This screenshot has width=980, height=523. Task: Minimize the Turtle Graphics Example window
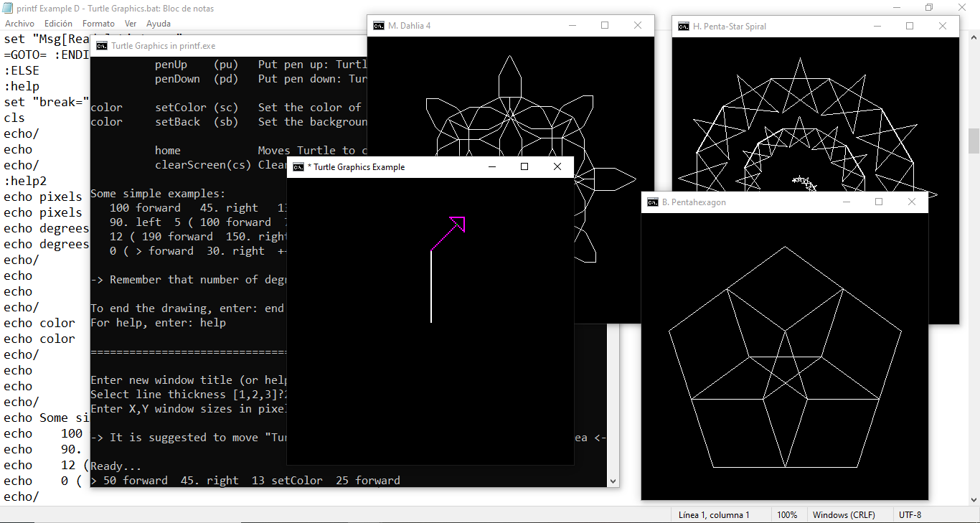[492, 167]
